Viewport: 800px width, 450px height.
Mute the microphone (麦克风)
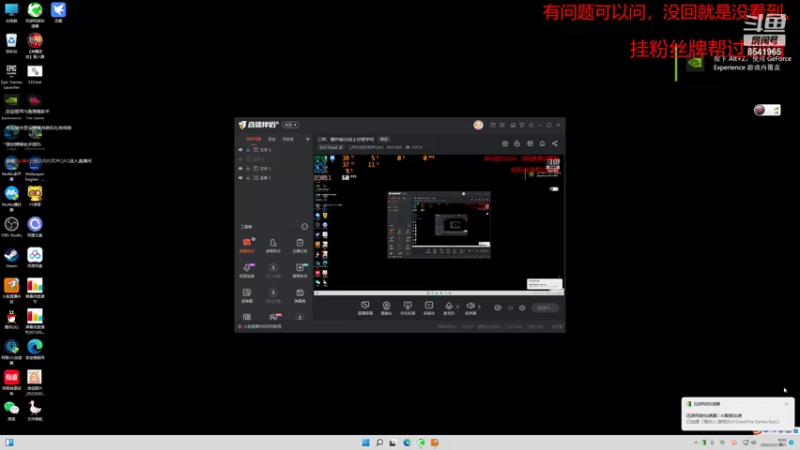click(448, 308)
